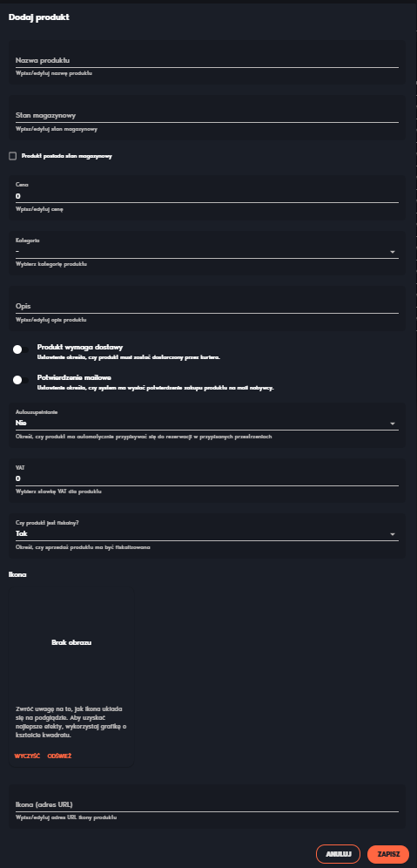Image resolution: width=417 pixels, height=868 pixels.
Task: Focus the 'Nazwa produktu' text field
Action: pyautogui.click(x=207, y=60)
